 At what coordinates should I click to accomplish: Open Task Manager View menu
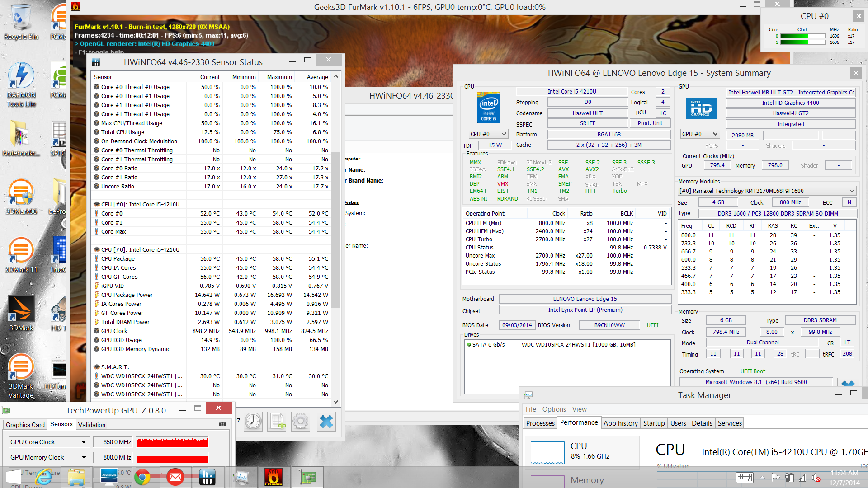(580, 409)
